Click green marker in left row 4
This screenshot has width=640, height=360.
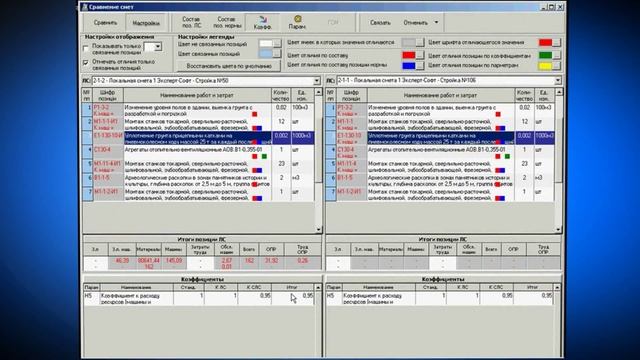click(264, 156)
